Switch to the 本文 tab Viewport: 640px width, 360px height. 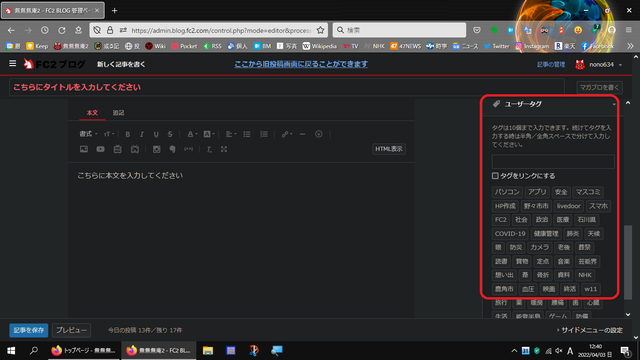[x=92, y=113]
